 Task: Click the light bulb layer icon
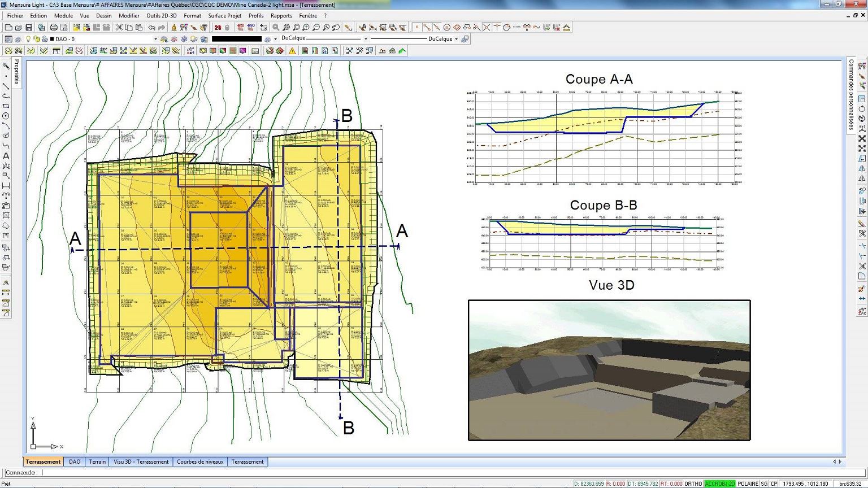(28, 39)
